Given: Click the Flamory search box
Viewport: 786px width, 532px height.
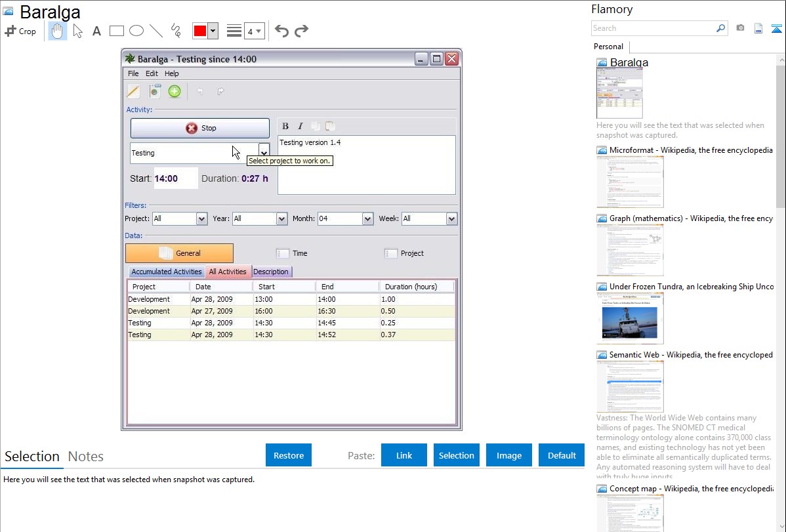Looking at the screenshot, I should (x=653, y=28).
